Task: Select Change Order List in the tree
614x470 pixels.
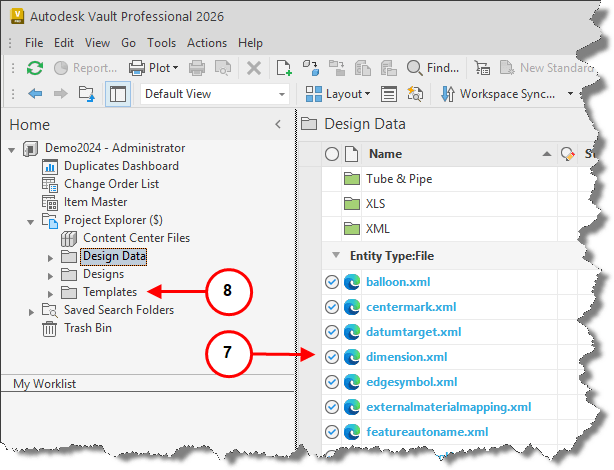Action: [x=112, y=184]
